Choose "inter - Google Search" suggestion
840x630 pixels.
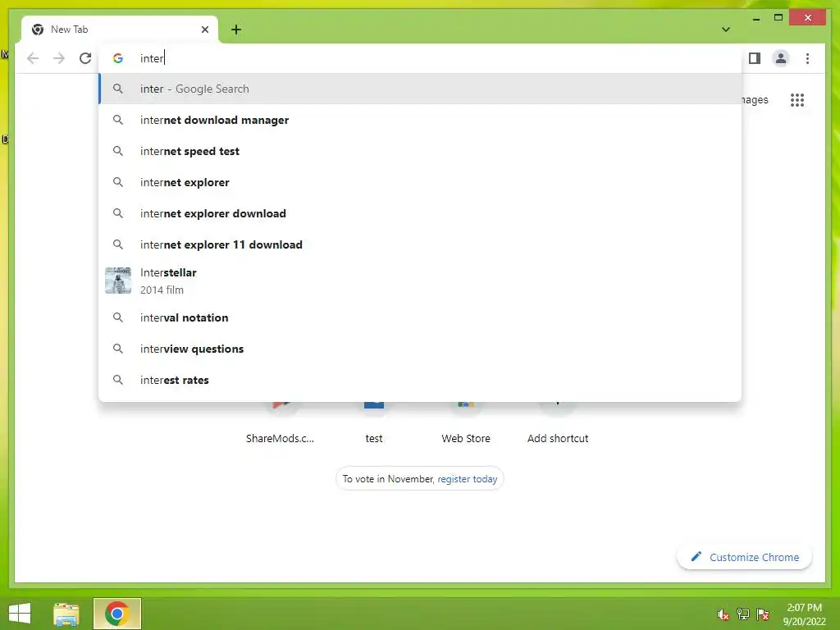(x=420, y=89)
